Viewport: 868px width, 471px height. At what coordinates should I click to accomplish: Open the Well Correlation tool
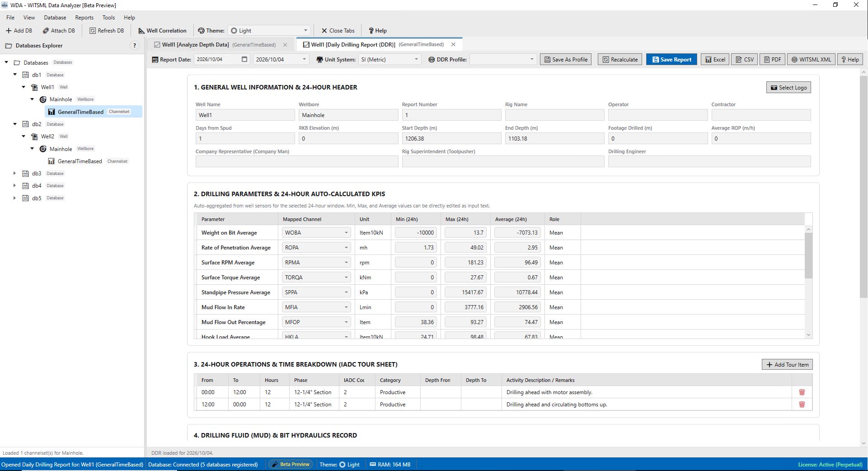pos(162,31)
